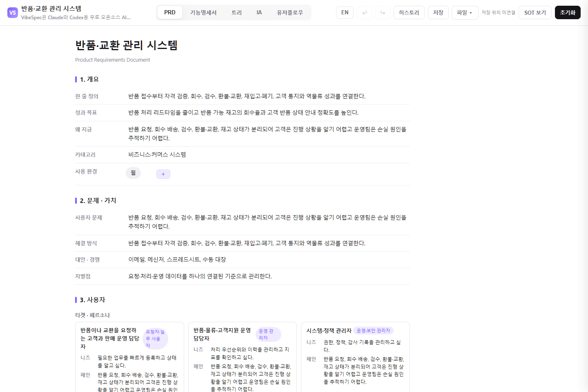
Task: Click 니즈 text 처리 우선순위와 이력을 관리하고
Action: tap(250, 353)
